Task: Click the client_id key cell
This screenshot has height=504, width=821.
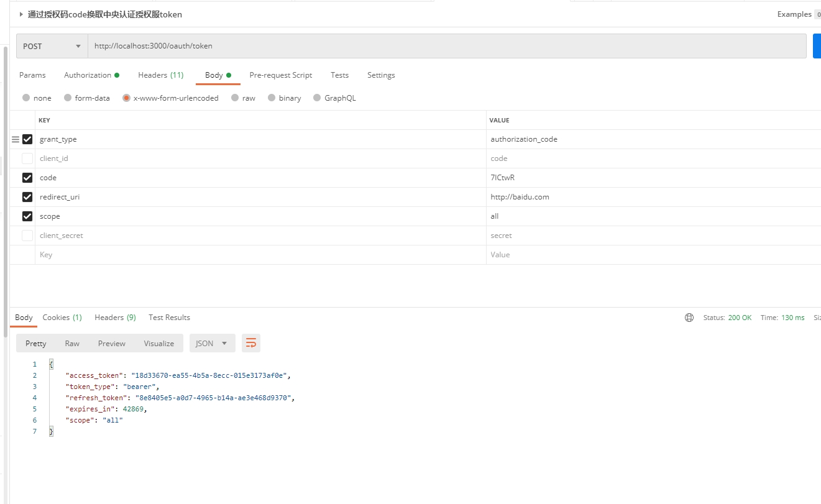Action: click(x=260, y=158)
